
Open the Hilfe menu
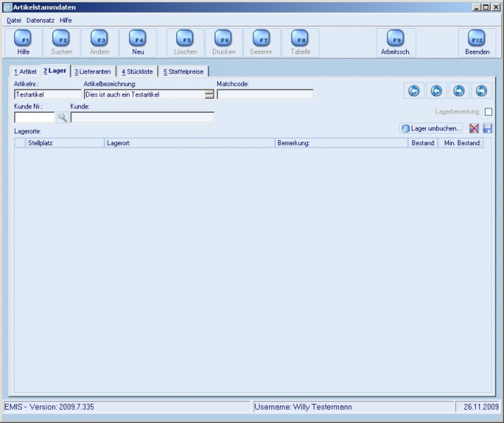66,20
